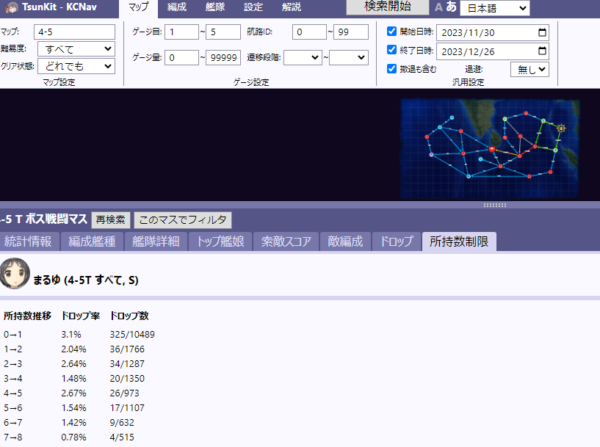This screenshot has width=600, height=447.
Task: Toggle the 終了日時 checkbox
Action: coord(392,50)
